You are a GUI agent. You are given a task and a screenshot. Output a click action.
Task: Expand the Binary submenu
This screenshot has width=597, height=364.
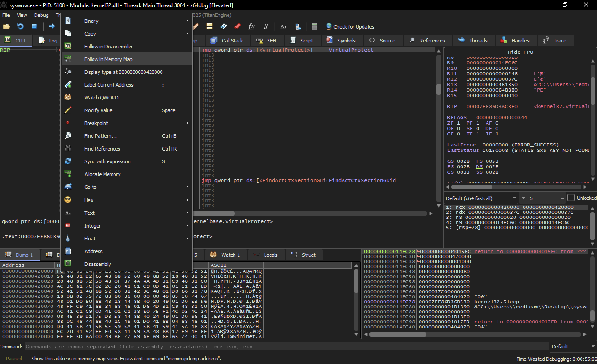pyautogui.click(x=126, y=21)
